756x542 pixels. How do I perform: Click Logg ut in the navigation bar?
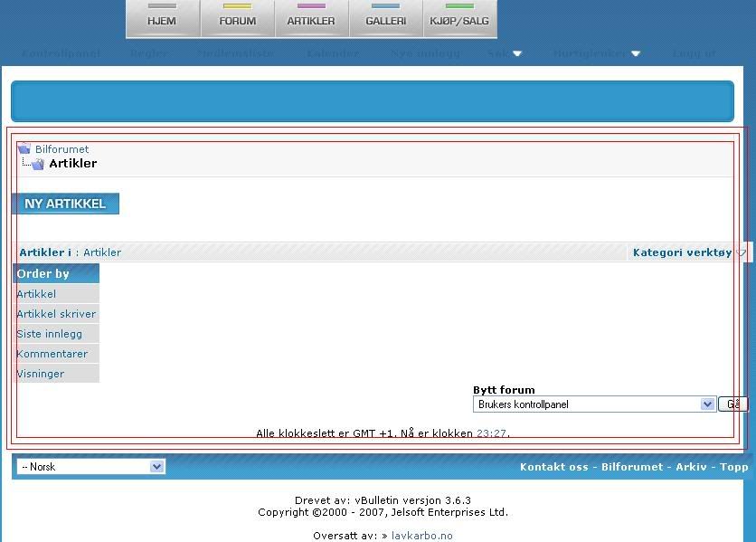(x=694, y=53)
